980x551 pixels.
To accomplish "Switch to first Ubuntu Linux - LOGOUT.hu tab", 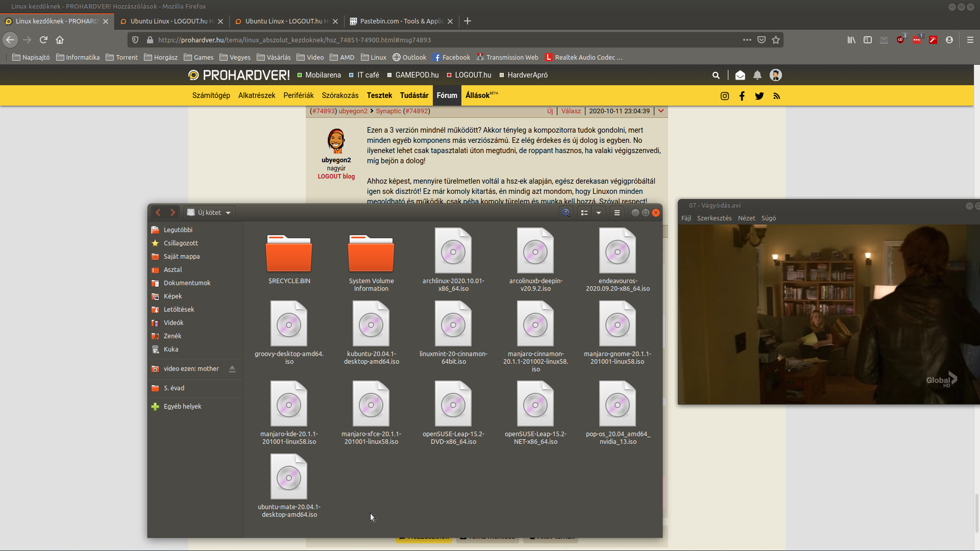I will tap(171, 21).
